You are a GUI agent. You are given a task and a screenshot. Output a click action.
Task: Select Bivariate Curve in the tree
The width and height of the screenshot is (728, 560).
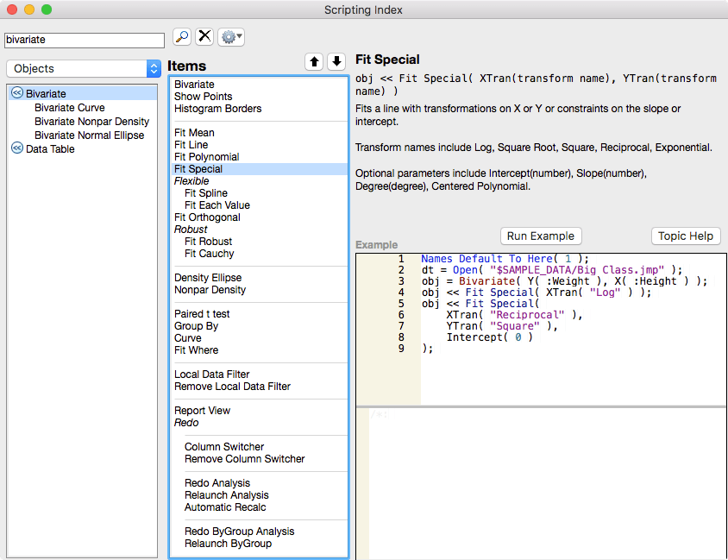(70, 107)
